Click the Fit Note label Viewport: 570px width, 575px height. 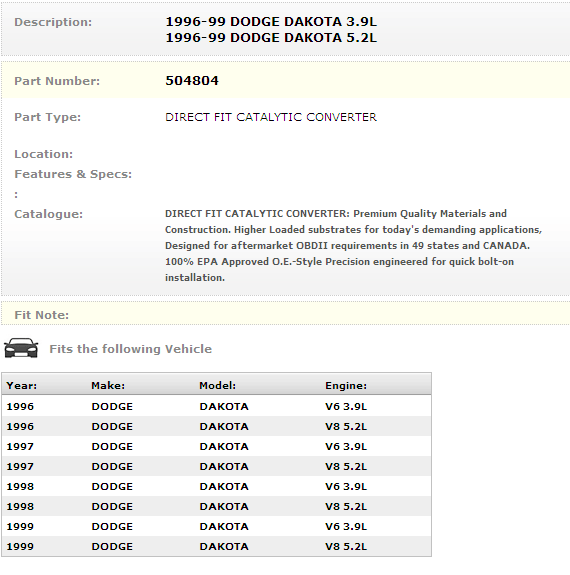[x=41, y=315]
